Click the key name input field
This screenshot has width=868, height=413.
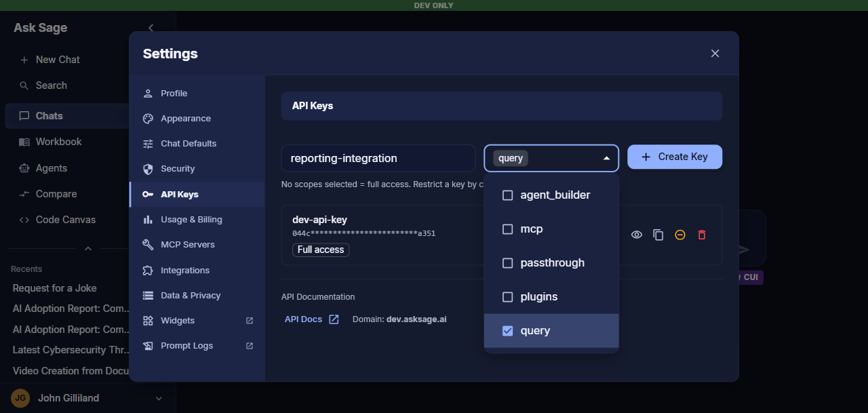pos(378,158)
